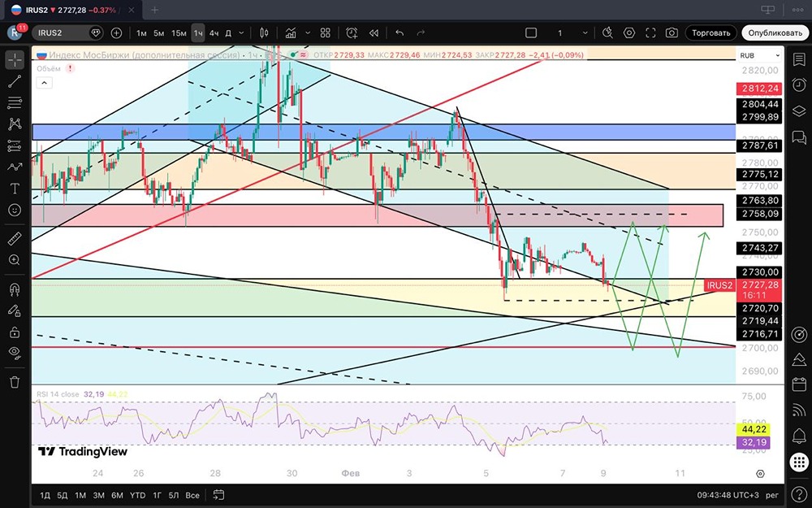
Task: Open the forecasting and position tools
Action: pyautogui.click(x=15, y=145)
